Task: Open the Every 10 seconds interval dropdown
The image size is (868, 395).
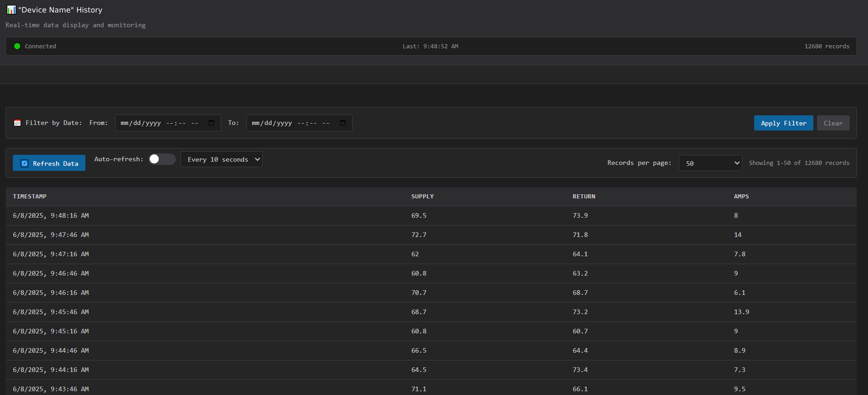Action: [x=221, y=160]
